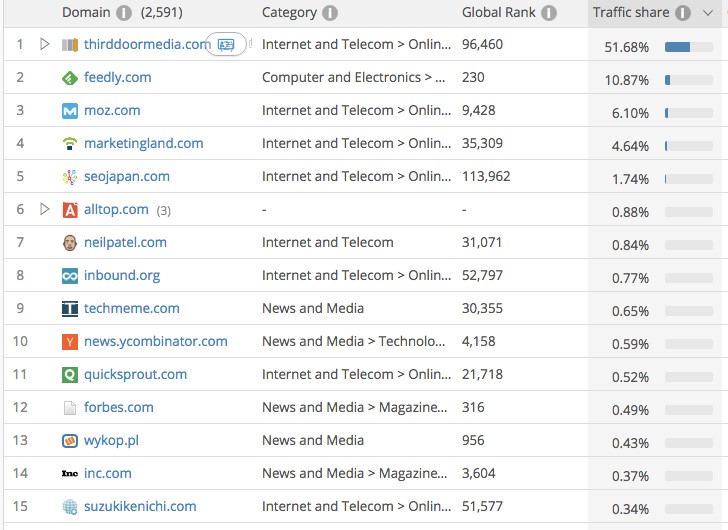This screenshot has width=728, height=530.
Task: Expand the alltop.com row group
Action: point(44,210)
